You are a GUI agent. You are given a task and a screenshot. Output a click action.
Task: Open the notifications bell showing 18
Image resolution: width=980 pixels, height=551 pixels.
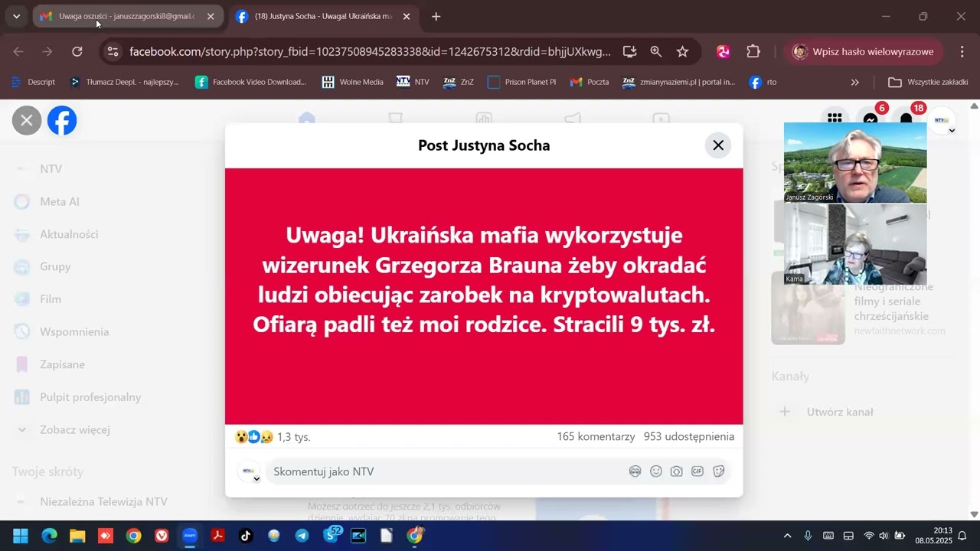point(906,119)
